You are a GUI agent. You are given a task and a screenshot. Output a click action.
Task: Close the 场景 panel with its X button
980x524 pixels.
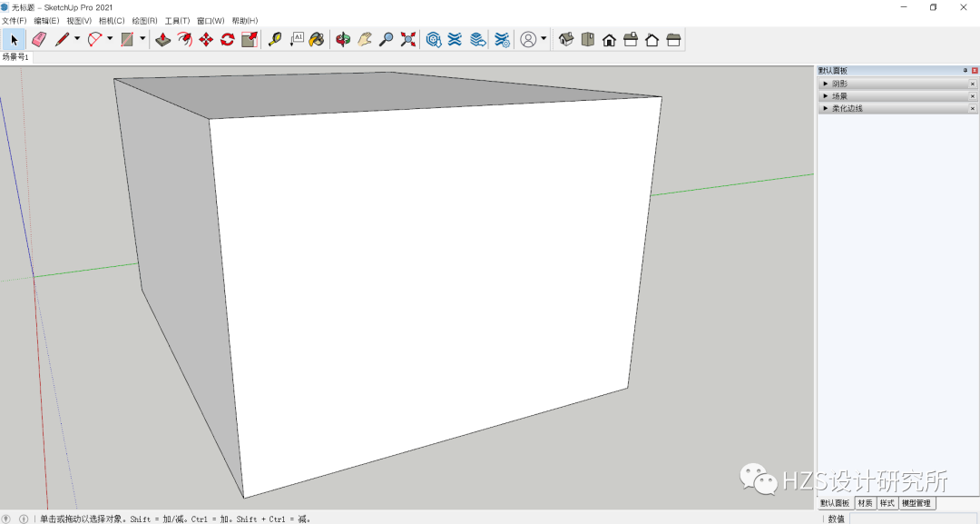pyautogui.click(x=973, y=94)
